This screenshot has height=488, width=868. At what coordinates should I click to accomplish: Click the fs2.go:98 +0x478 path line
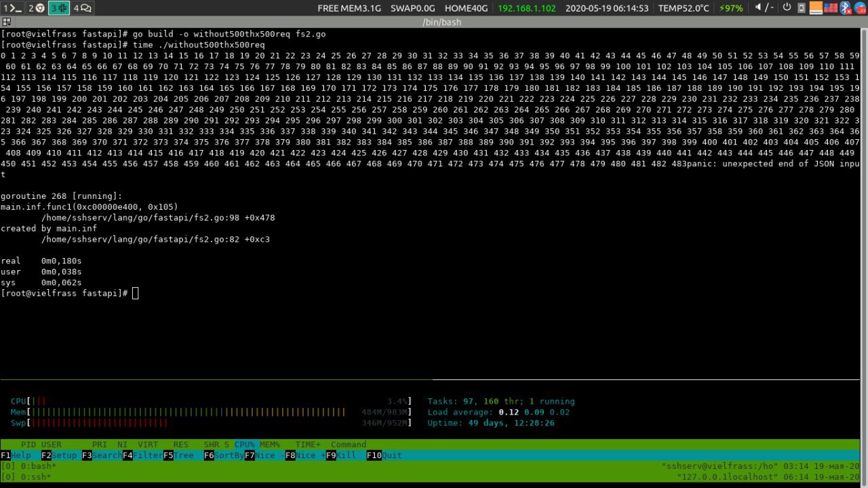[x=158, y=217]
